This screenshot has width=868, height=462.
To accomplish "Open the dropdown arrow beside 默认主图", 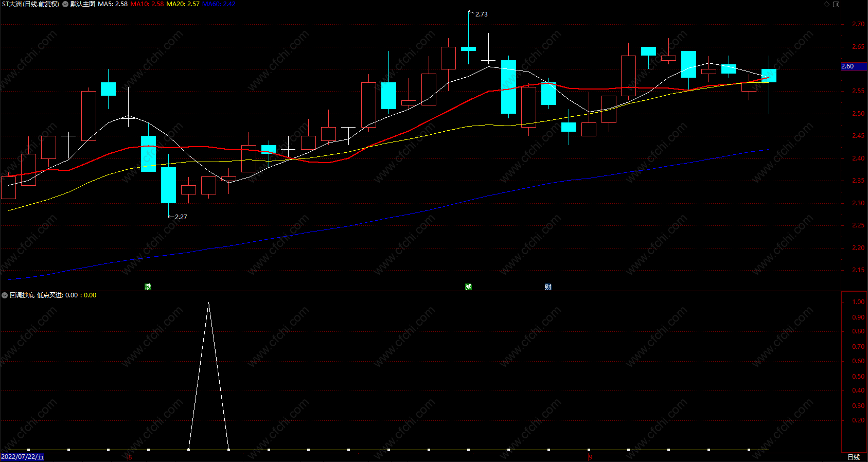I will click(65, 4).
